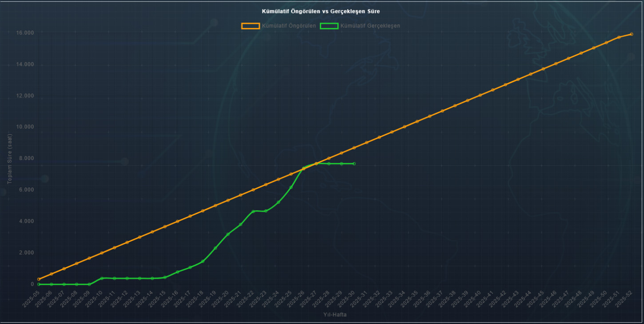The width and height of the screenshot is (644, 324).
Task: Click the green legend color box
Action: point(329,26)
